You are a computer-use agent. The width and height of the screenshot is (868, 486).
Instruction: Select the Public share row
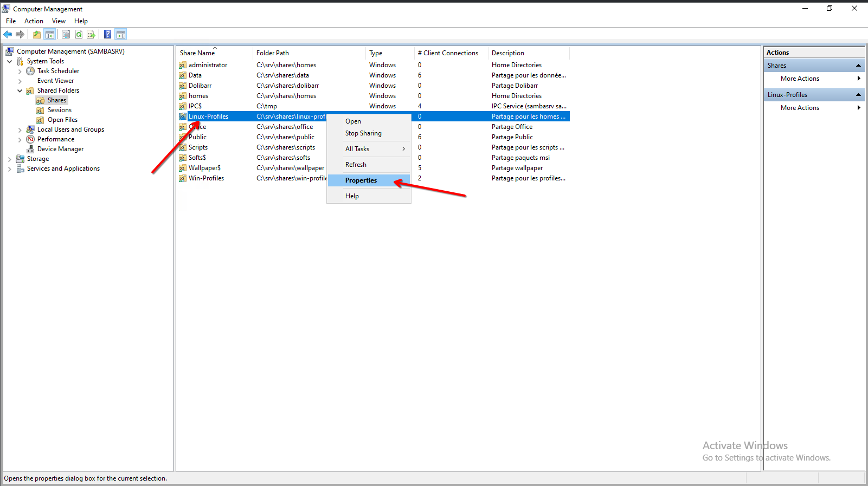coord(374,137)
